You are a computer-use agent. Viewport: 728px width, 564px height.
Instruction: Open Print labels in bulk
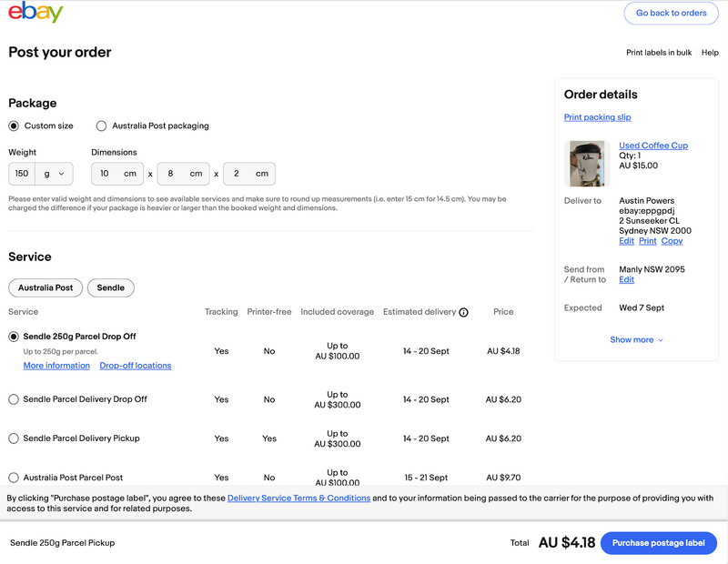point(659,53)
